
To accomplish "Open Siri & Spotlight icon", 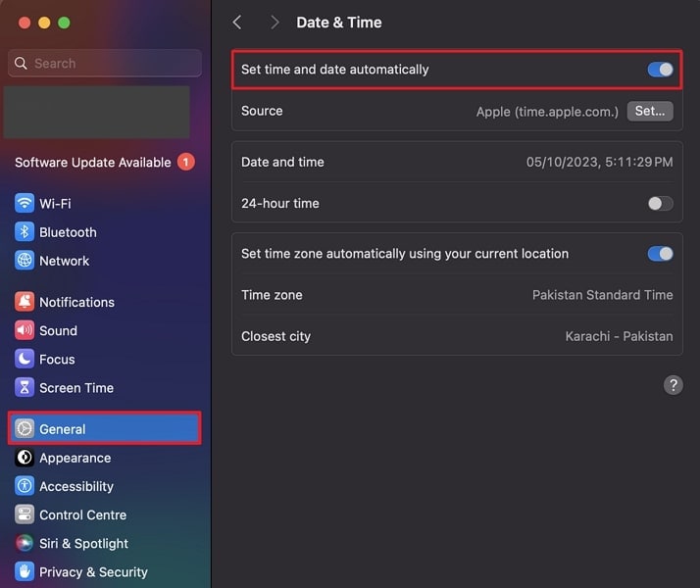I will 25,543.
